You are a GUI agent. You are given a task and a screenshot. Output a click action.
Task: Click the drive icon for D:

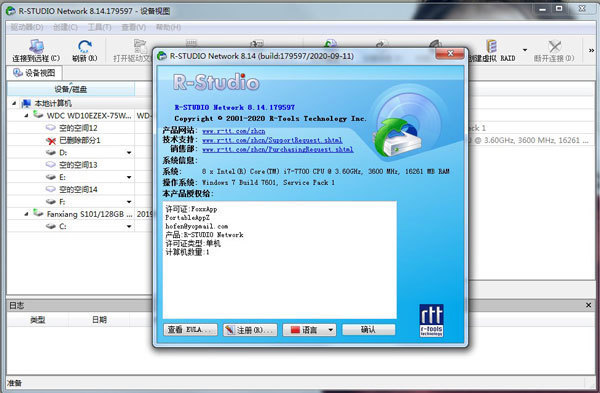pyautogui.click(x=51, y=153)
